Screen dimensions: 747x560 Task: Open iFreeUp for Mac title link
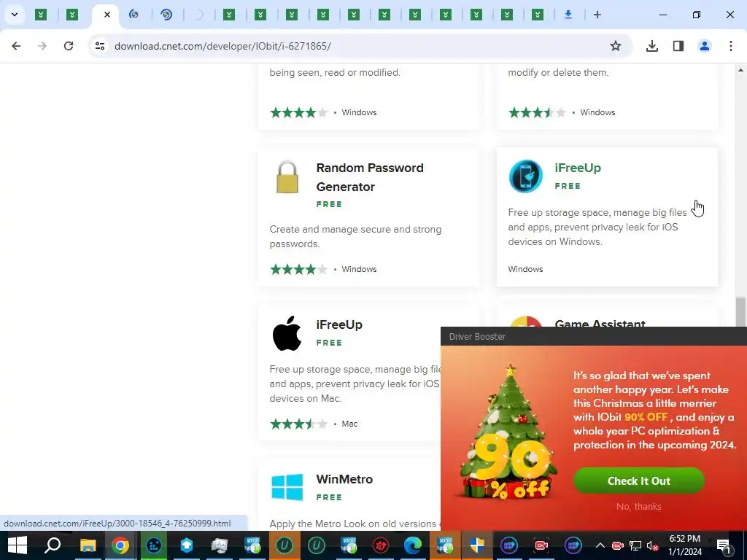pyautogui.click(x=339, y=324)
